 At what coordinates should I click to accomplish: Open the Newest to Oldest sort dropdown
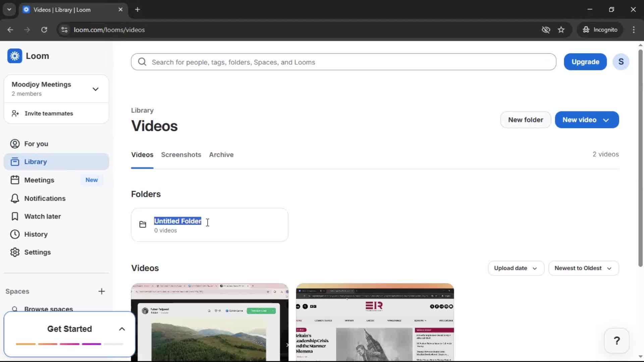click(x=583, y=268)
